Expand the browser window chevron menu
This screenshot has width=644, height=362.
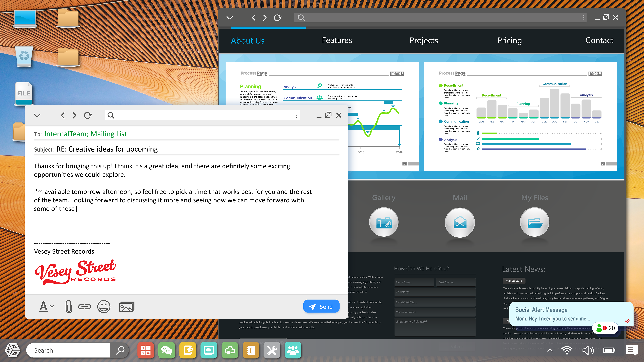click(x=229, y=18)
